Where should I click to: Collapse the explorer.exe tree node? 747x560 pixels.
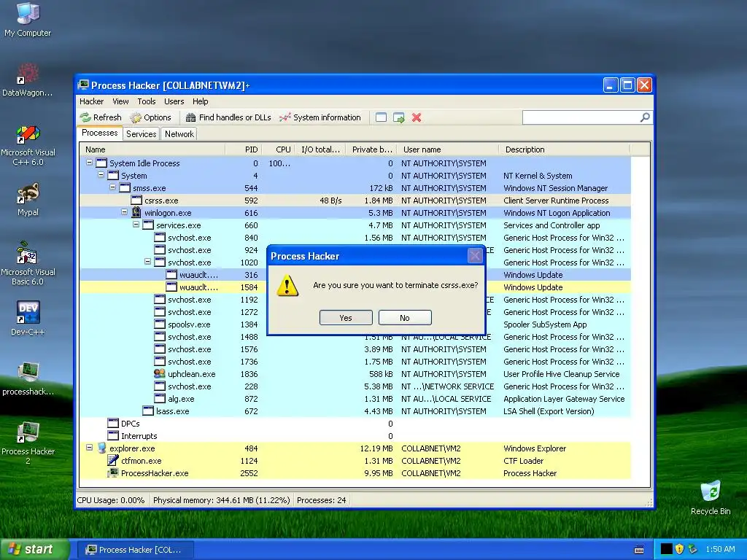click(x=89, y=448)
